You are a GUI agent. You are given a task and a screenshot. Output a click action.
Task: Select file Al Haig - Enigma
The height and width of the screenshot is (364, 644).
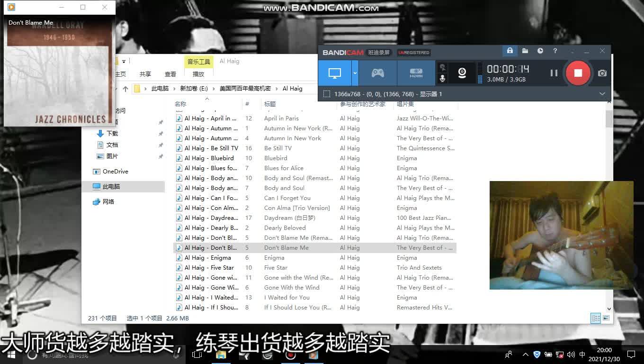point(208,258)
